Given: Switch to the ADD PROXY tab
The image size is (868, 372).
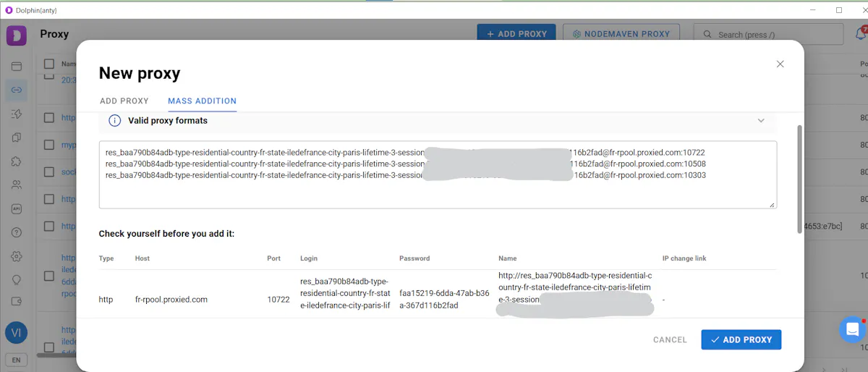Looking at the screenshot, I should coord(124,101).
